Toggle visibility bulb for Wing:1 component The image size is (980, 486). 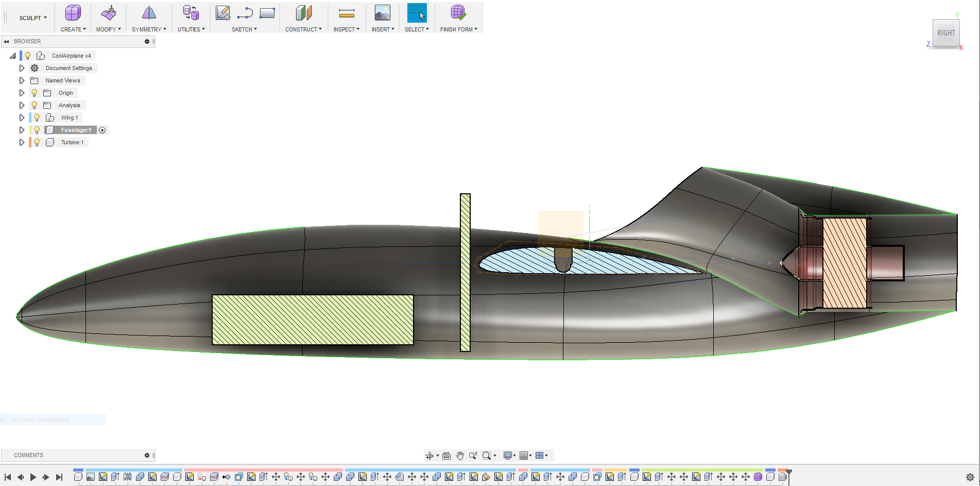pyautogui.click(x=37, y=118)
